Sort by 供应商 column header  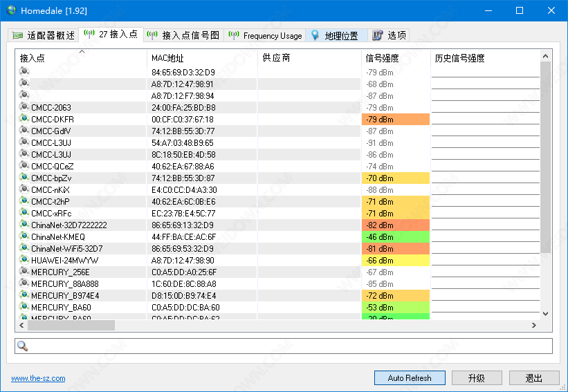coord(309,58)
